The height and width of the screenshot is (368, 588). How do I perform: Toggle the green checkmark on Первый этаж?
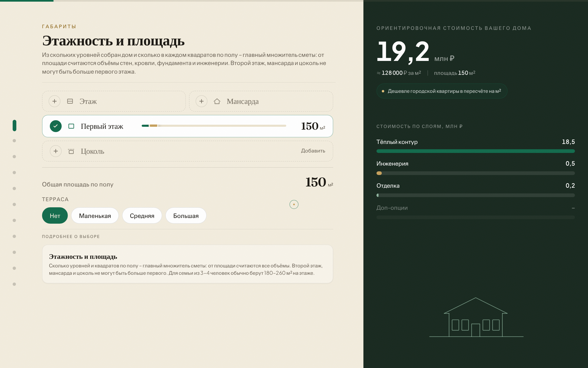point(56,126)
